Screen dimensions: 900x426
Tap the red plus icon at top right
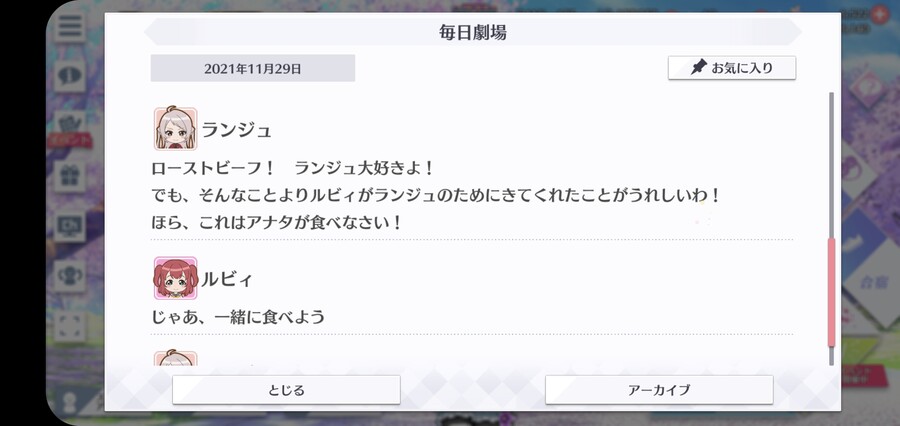879,15
